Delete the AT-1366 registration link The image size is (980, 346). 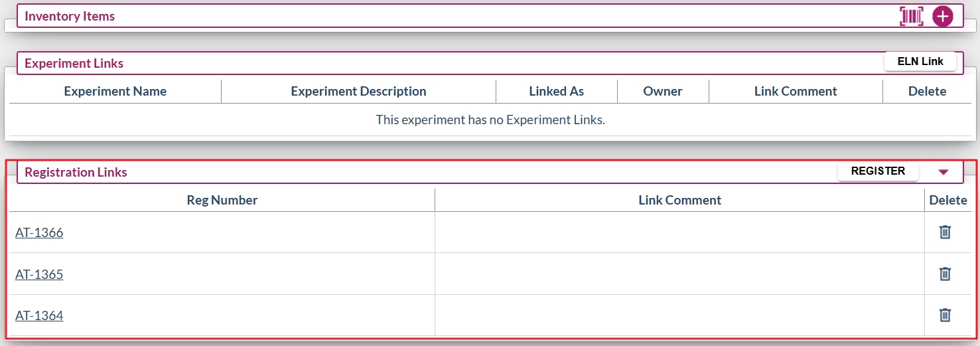[945, 232]
